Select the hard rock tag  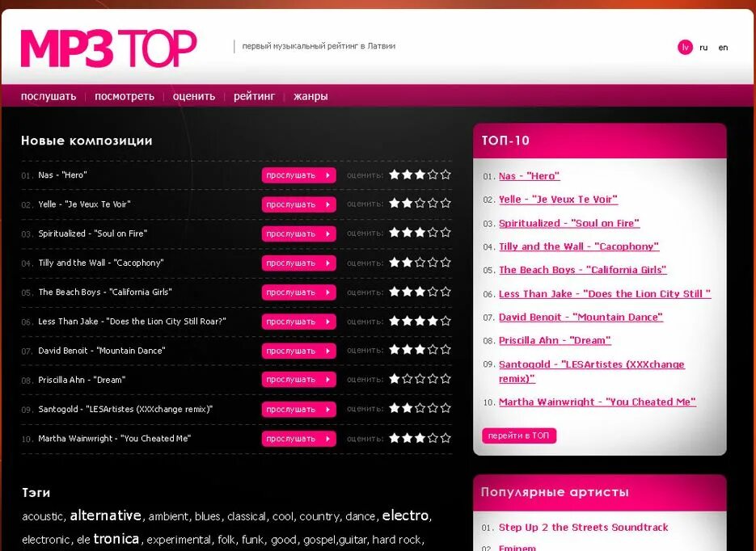[397, 540]
